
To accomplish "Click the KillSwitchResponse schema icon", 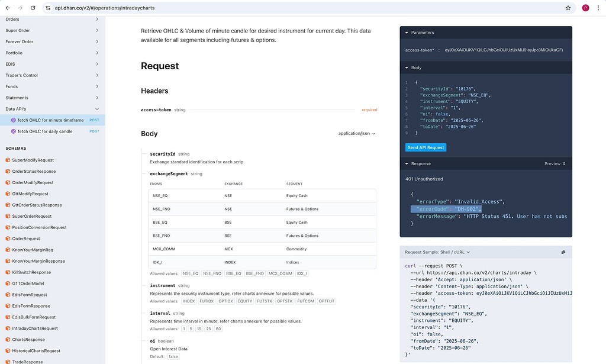I will 8,272.
